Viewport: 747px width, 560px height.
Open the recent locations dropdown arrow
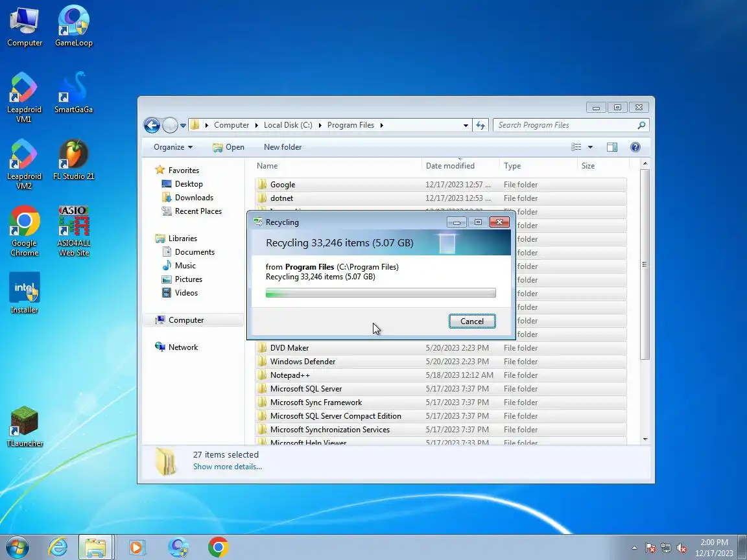(x=183, y=126)
